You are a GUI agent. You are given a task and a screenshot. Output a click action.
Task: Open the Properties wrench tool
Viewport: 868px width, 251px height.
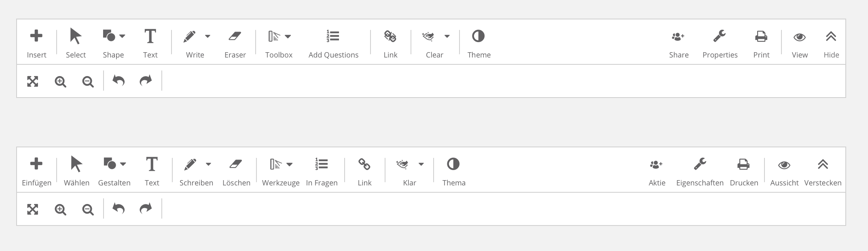720,36
